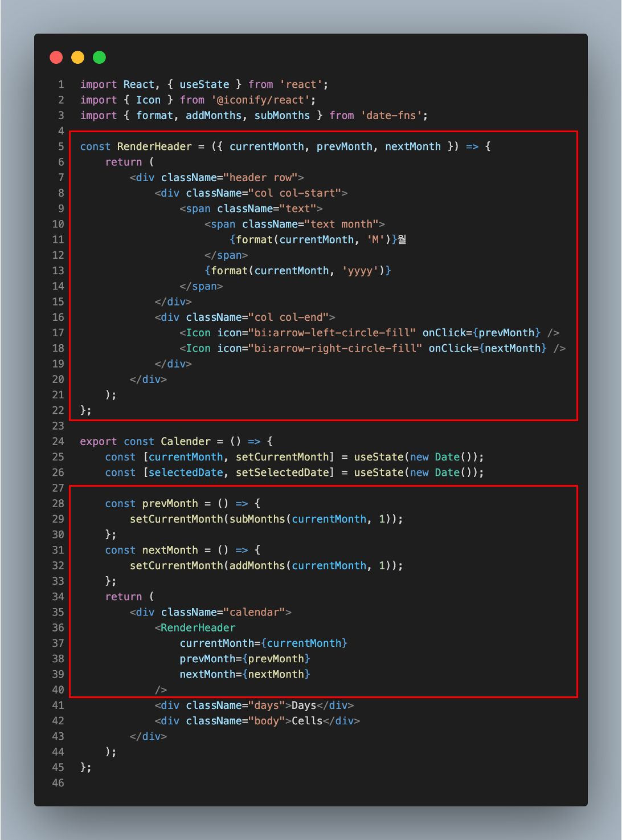Click the export keyword
622x840 pixels.
(x=99, y=441)
